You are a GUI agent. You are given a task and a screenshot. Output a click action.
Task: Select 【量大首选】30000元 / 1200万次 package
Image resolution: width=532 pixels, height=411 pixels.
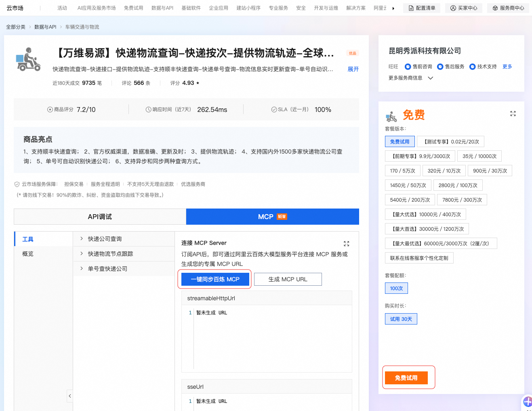point(427,229)
